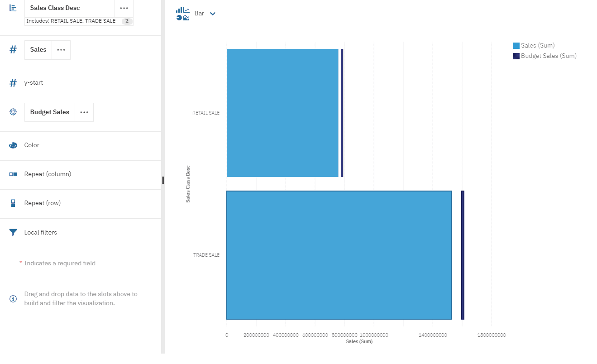This screenshot has height=364, width=597.
Task: Click the RETAIL SALE axis label
Action: click(x=206, y=113)
